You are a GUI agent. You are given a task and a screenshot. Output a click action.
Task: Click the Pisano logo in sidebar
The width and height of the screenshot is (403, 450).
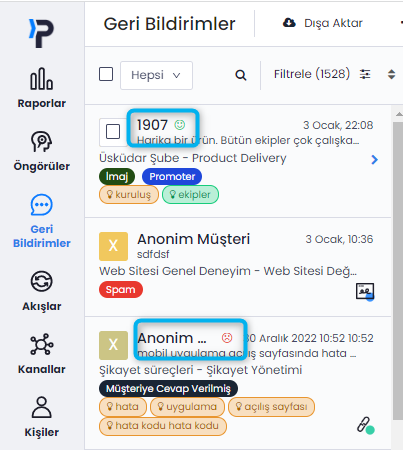[41, 33]
